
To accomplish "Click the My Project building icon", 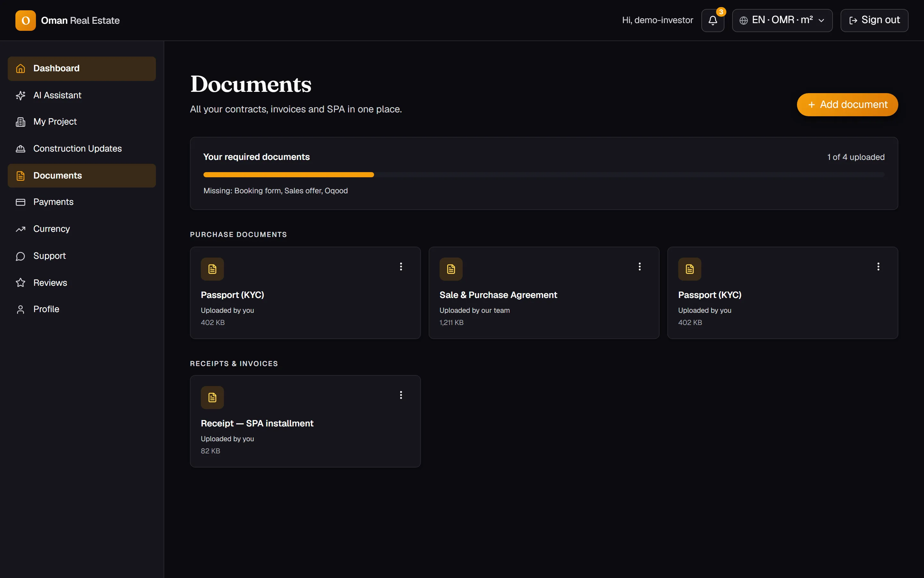I will pyautogui.click(x=21, y=122).
